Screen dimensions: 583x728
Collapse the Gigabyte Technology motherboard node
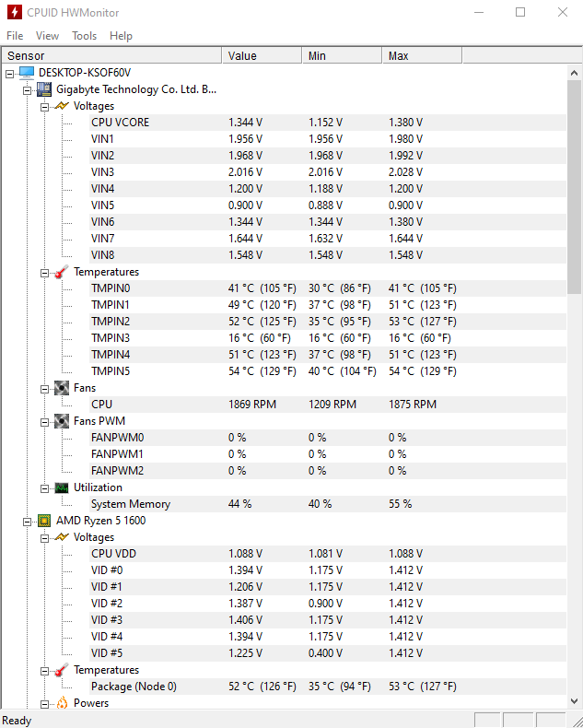27,90
